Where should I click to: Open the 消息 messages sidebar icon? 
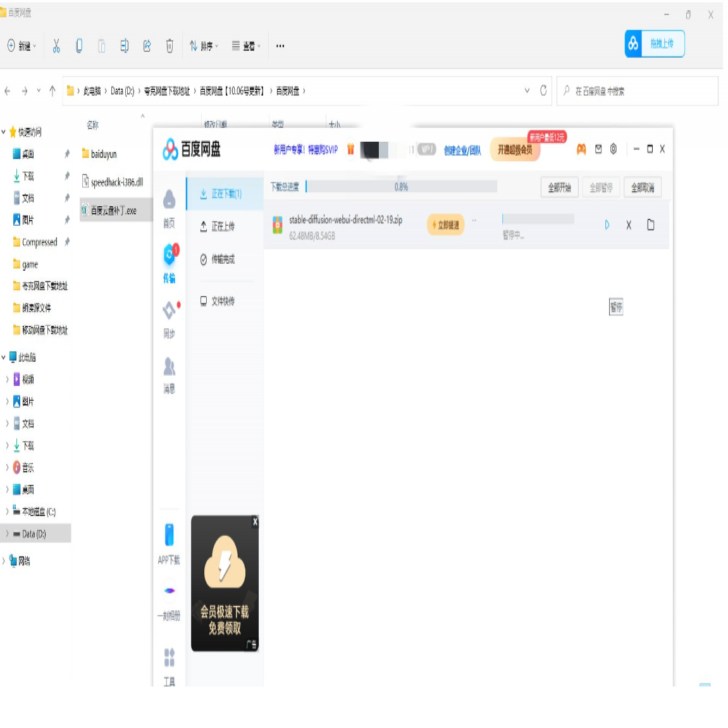pos(169,375)
